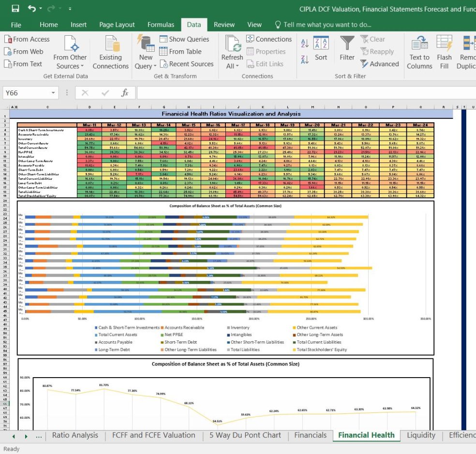Open the Sort dialog icon
This screenshot has width=476, height=454.
pos(321,43)
